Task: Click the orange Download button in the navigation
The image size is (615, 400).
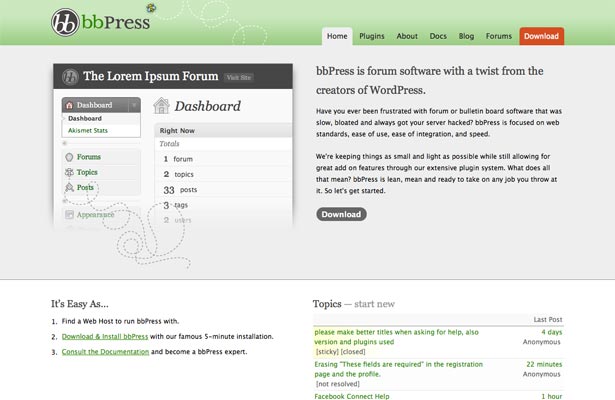Action: 542,36
